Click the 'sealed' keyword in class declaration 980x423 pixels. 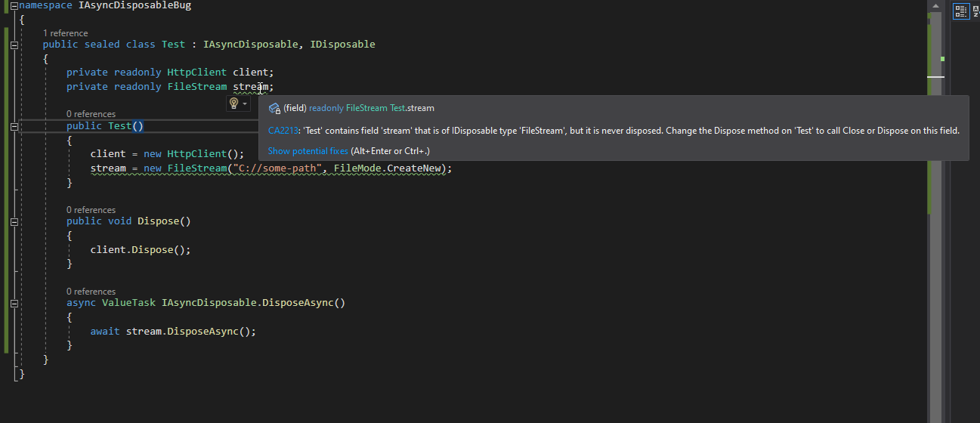coord(102,45)
